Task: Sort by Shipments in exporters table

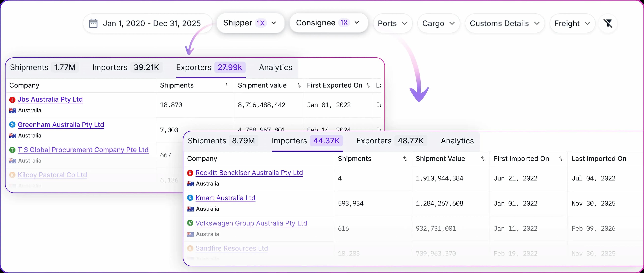Action: [227, 85]
